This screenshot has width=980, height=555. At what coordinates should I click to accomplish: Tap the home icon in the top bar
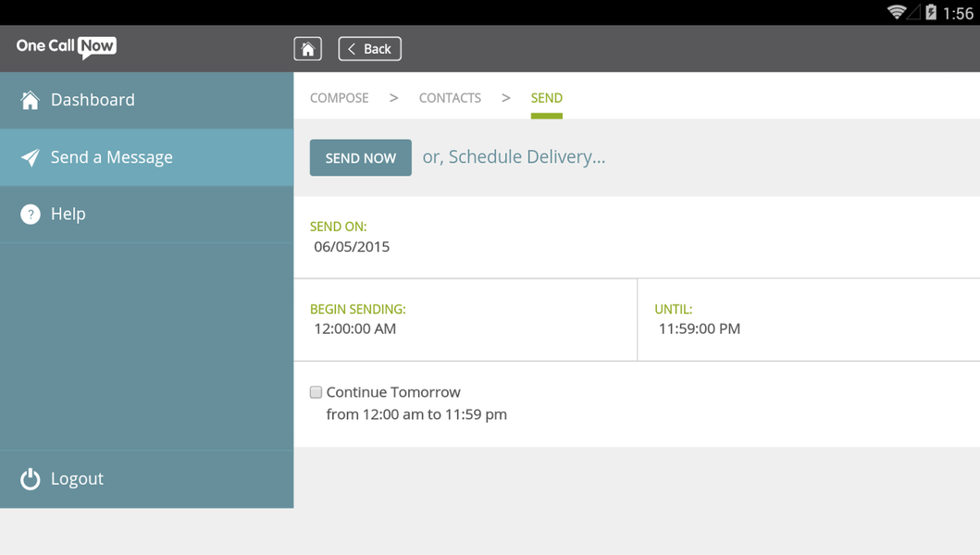[x=307, y=49]
